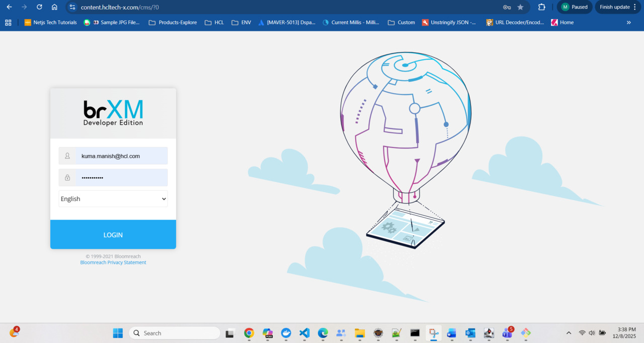
Task: Click the taskbar Search box
Action: 175,333
